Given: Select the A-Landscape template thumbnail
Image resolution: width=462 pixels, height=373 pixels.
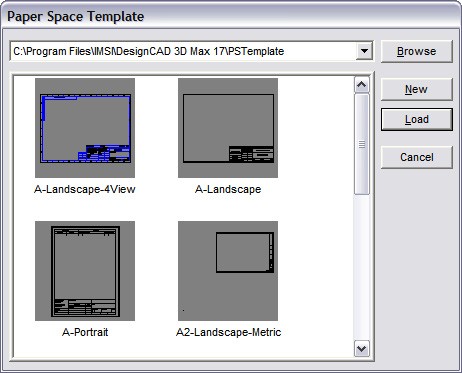Looking at the screenshot, I should click(228, 128).
